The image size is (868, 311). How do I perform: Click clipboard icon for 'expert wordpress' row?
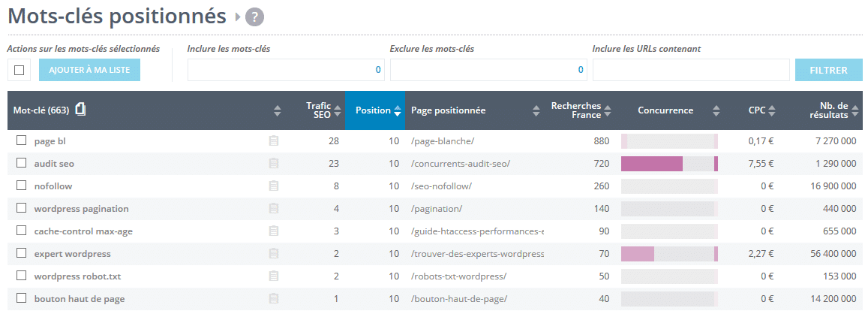pyautogui.click(x=274, y=253)
